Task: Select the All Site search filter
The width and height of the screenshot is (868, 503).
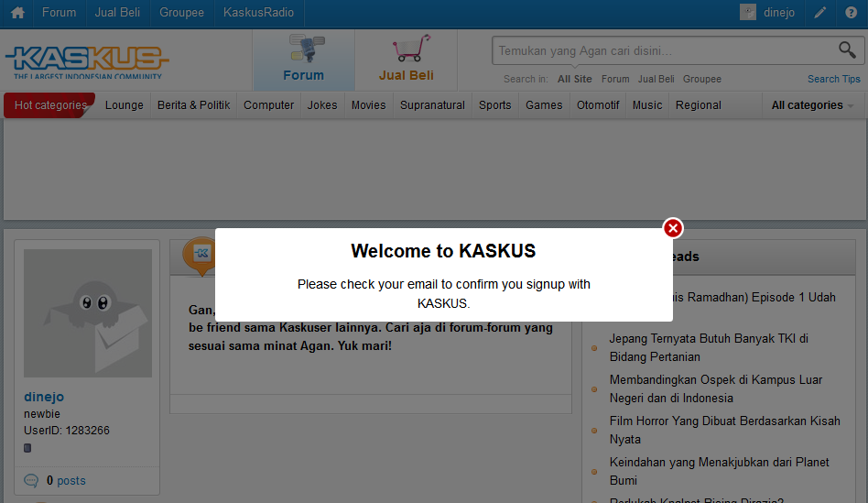Action: tap(574, 79)
